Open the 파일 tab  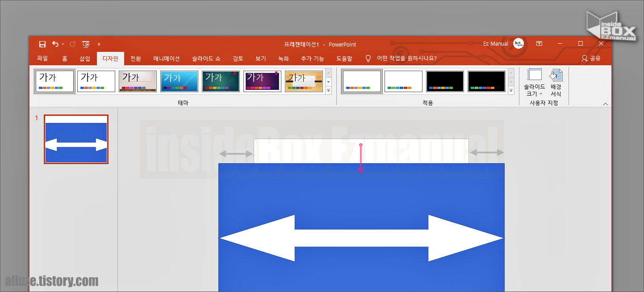[42, 58]
